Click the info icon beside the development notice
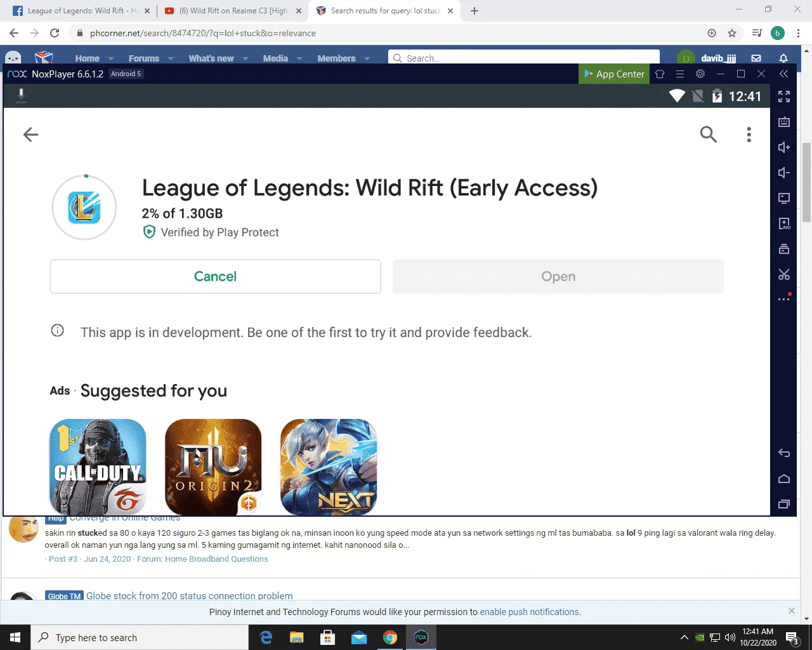Viewport: 812px width, 650px height. coord(57,331)
